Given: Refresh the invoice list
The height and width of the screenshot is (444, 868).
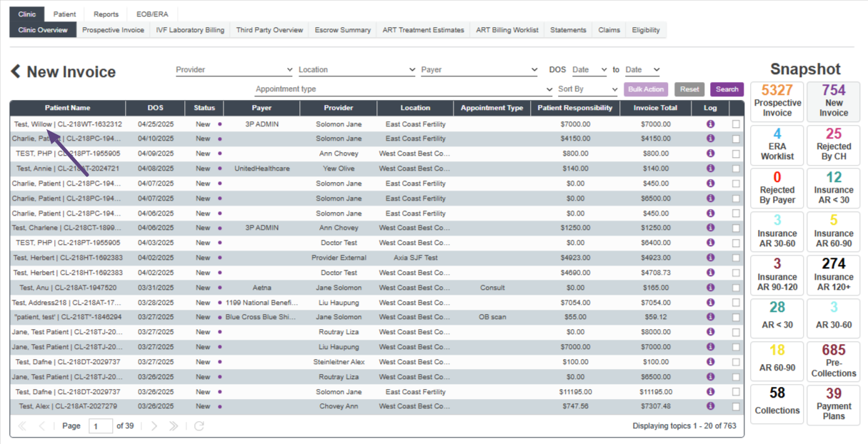Looking at the screenshot, I should click(x=199, y=426).
